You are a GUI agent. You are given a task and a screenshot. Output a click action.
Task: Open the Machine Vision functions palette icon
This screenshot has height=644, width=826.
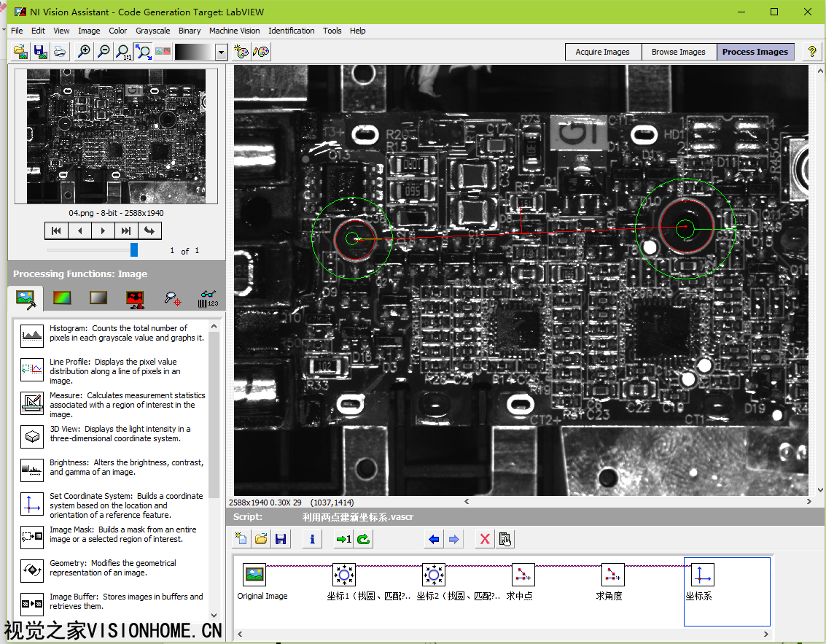coord(172,298)
